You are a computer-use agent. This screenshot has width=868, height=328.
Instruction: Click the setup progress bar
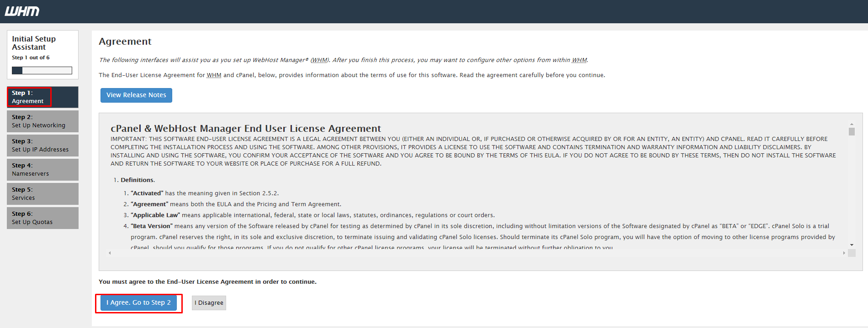click(42, 70)
